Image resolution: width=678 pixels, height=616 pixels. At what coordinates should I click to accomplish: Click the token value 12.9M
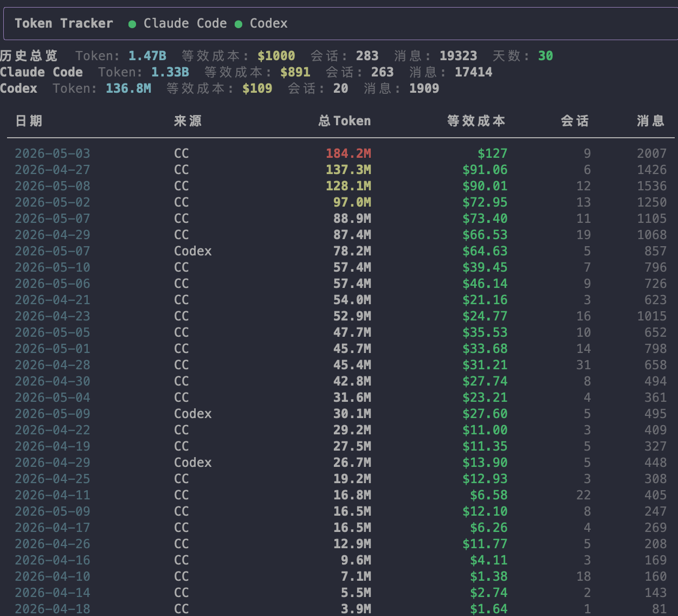click(x=352, y=544)
